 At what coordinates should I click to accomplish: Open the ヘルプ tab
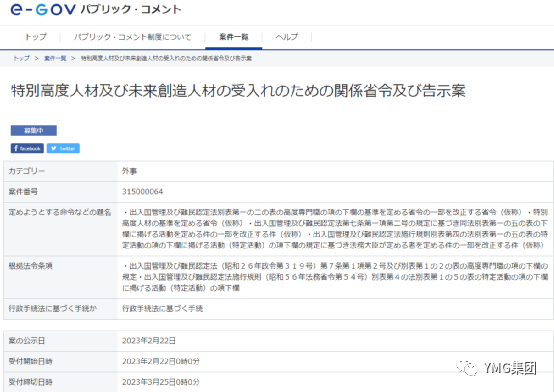287,37
